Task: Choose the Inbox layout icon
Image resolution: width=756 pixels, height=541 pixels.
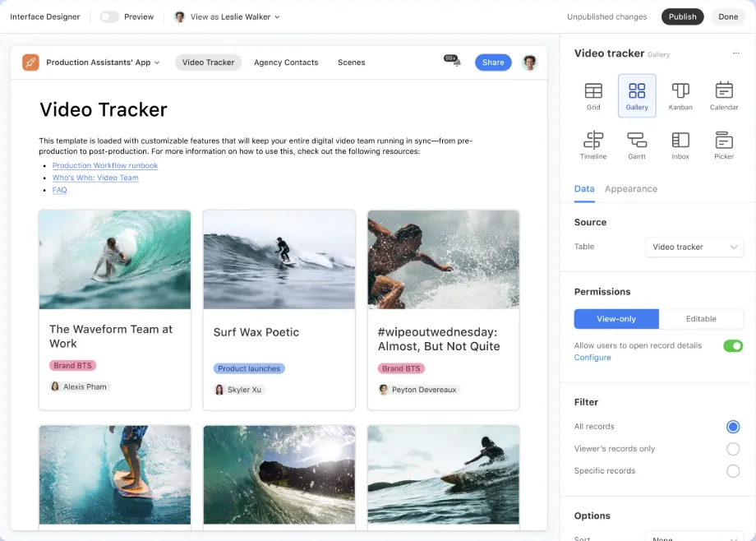Action: [680, 141]
